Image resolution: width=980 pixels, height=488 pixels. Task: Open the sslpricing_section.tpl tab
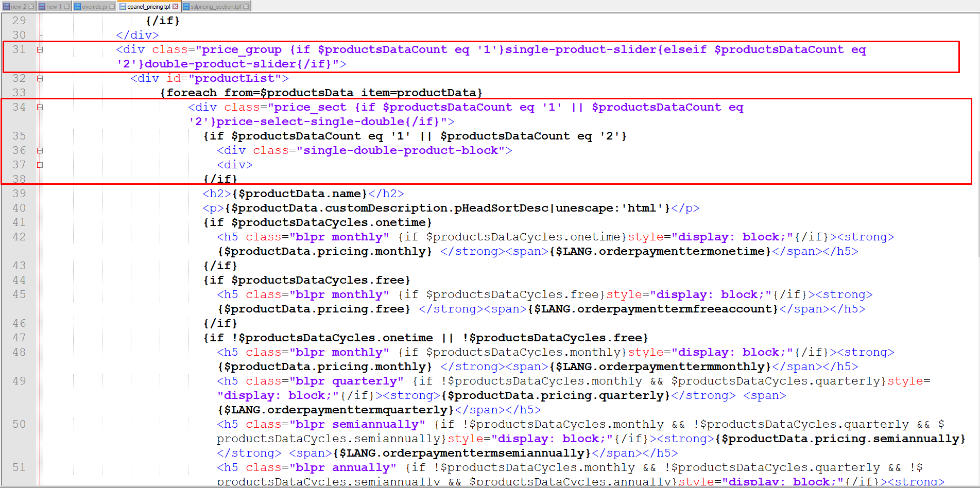pos(215,7)
